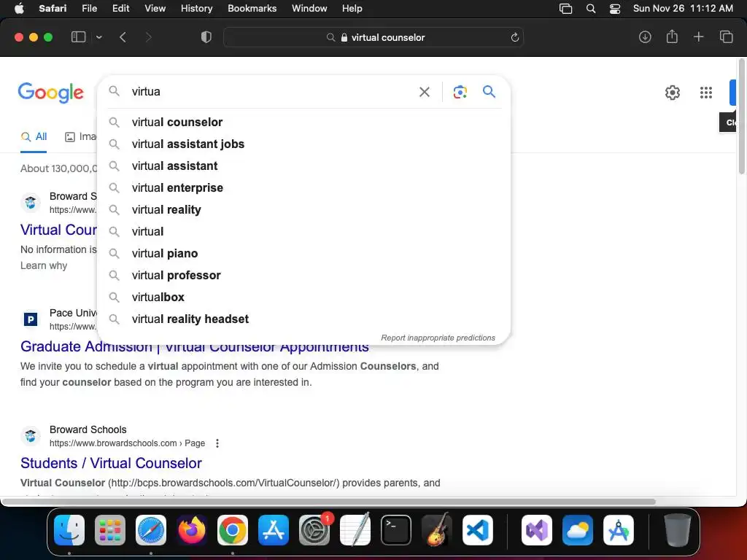Image resolution: width=747 pixels, height=560 pixels.
Task: Open Spotlight search in menu bar
Action: tap(591, 9)
